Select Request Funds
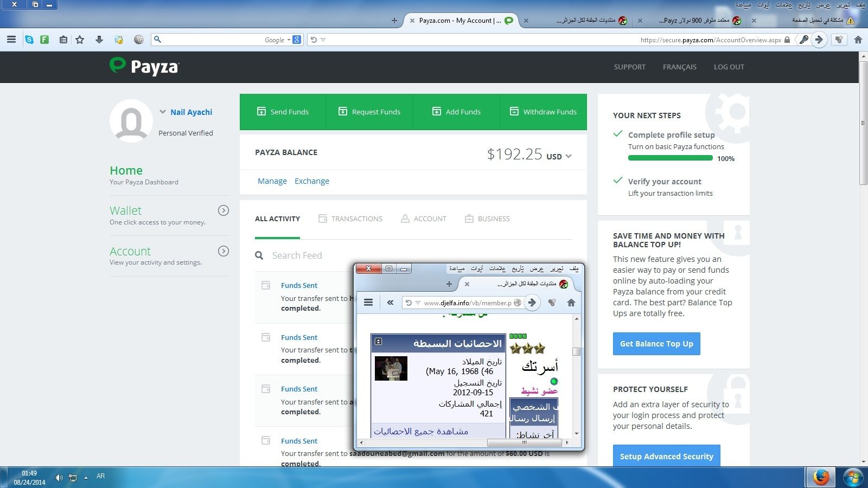Screen dimensions: 868x488 [369, 112]
